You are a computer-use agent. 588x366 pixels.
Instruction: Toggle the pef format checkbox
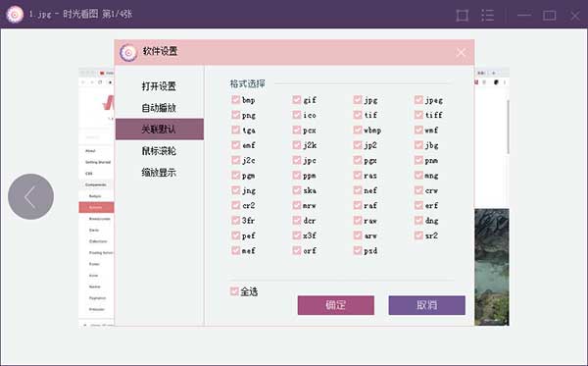[236, 235]
